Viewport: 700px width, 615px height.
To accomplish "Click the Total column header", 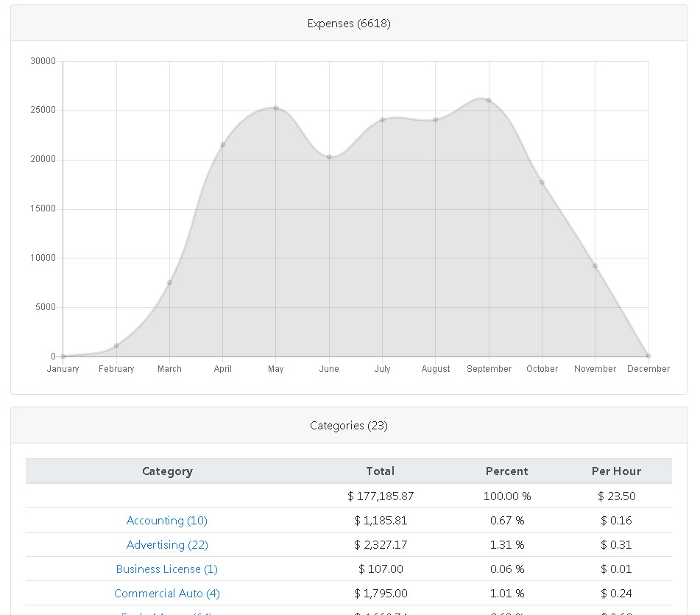I will (x=381, y=471).
